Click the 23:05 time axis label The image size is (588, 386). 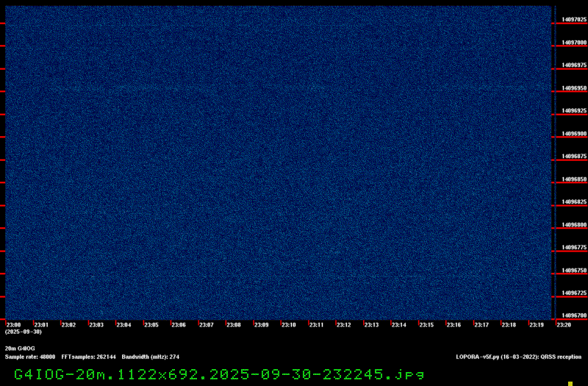pos(151,324)
